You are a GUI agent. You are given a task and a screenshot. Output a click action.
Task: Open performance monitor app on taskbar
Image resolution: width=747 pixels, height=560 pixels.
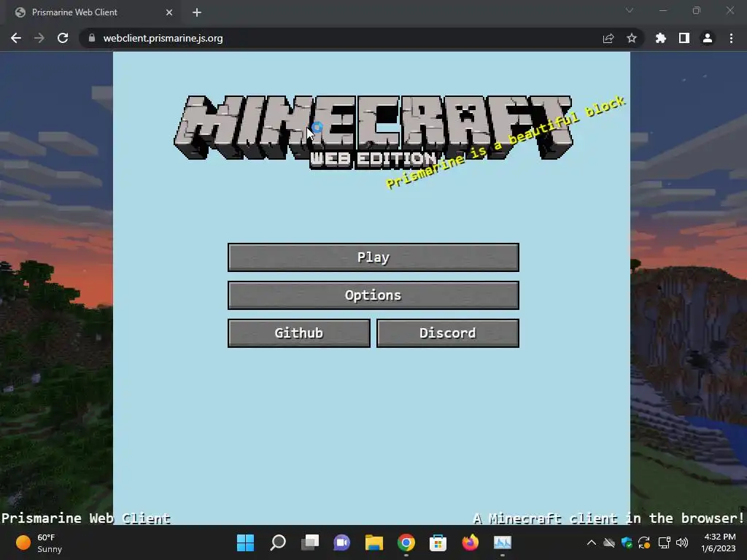tap(502, 542)
